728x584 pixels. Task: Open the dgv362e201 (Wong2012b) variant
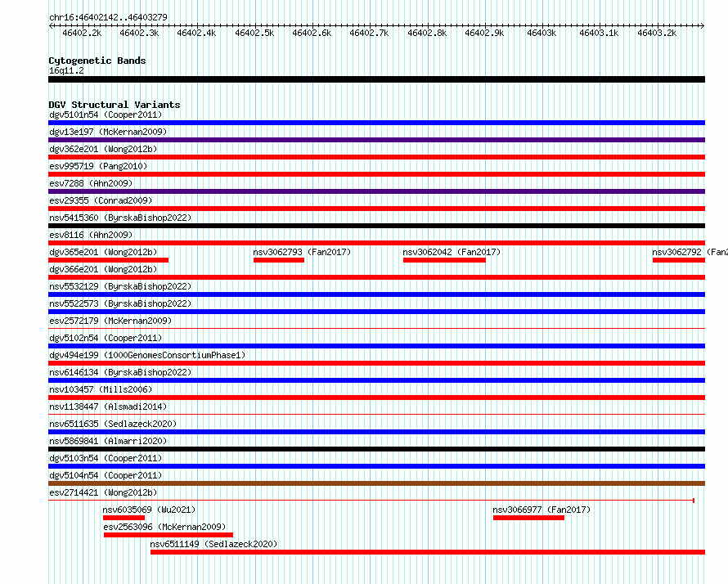103,149
